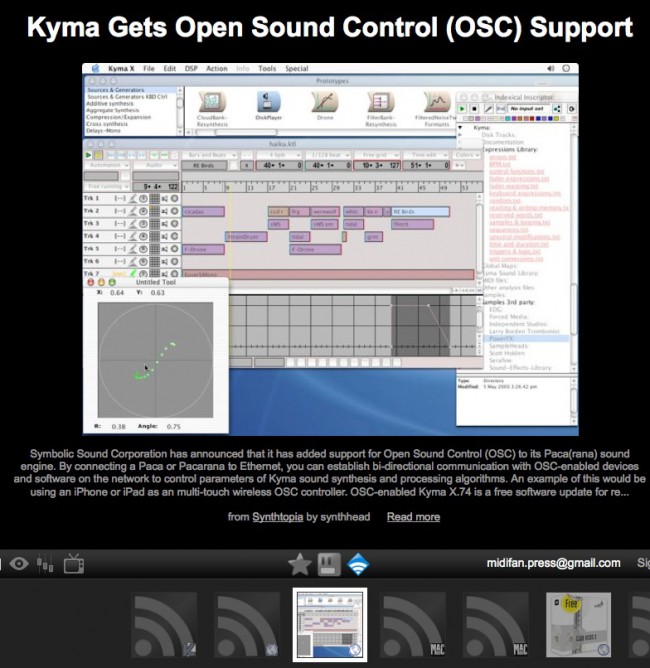Select the F-Drone clip at start of Trk 5
650x668 pixels.
tap(204, 250)
